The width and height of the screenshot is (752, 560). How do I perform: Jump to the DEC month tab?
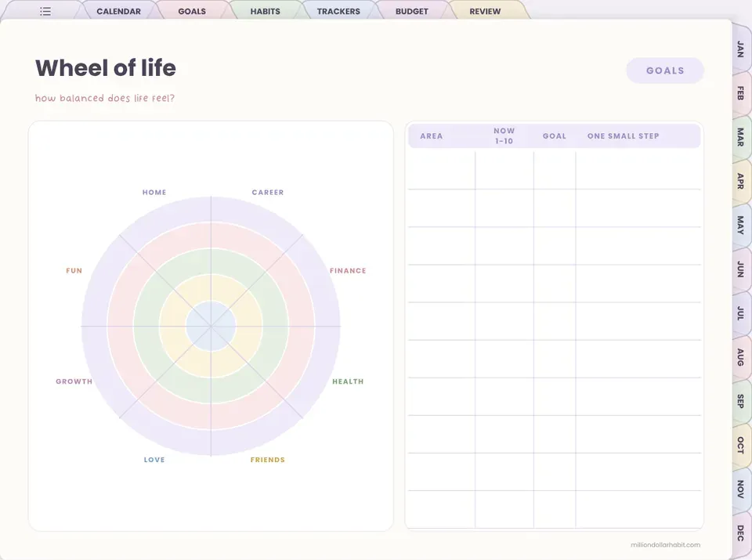coord(741,533)
